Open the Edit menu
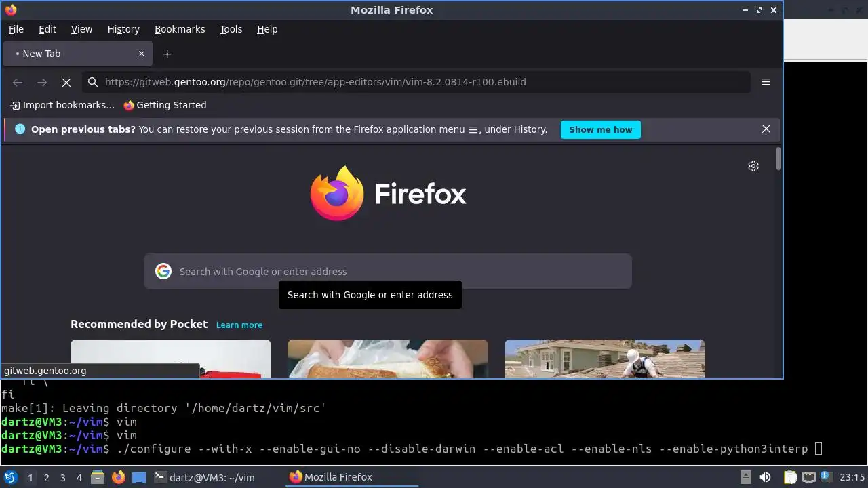This screenshot has height=488, width=868. [x=47, y=29]
